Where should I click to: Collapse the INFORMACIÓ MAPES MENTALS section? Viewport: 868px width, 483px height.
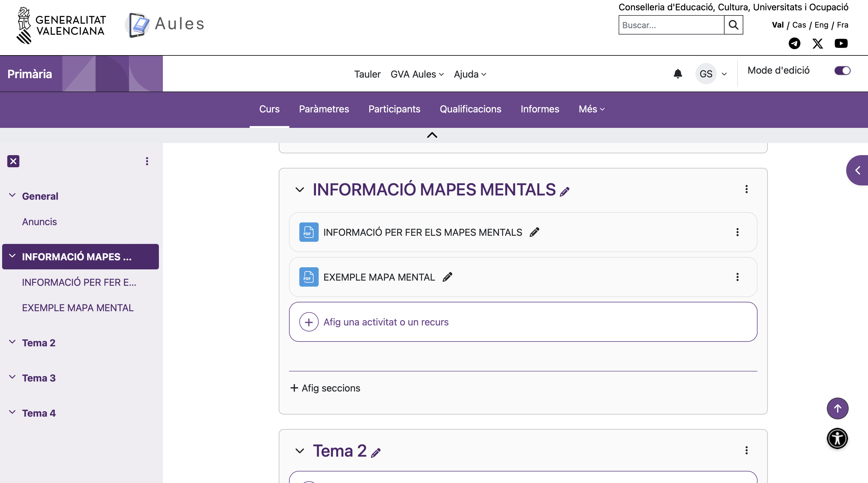(300, 190)
